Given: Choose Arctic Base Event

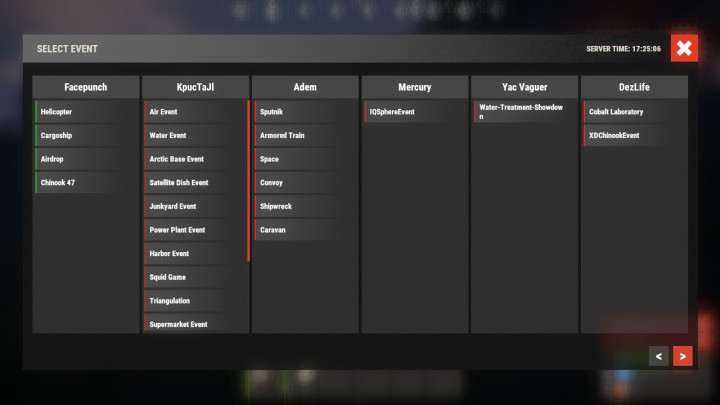Looking at the screenshot, I should coord(195,159).
